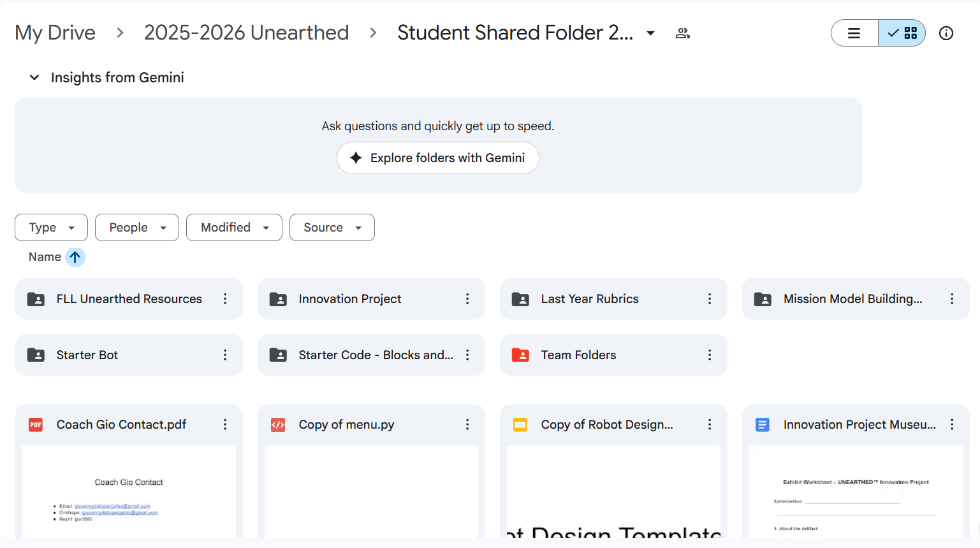Open the View details info icon
Image resolution: width=980 pixels, height=548 pixels.
(x=946, y=33)
